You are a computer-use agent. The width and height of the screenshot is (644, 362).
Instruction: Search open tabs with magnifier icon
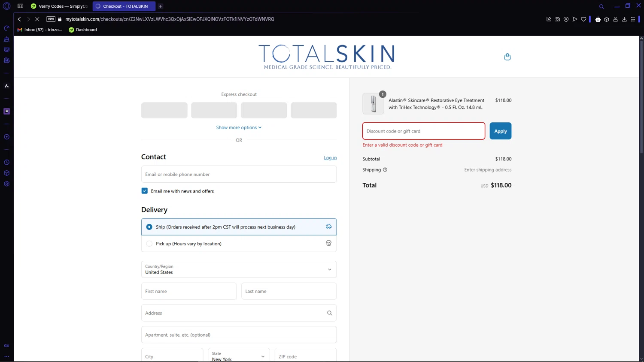pyautogui.click(x=601, y=6)
